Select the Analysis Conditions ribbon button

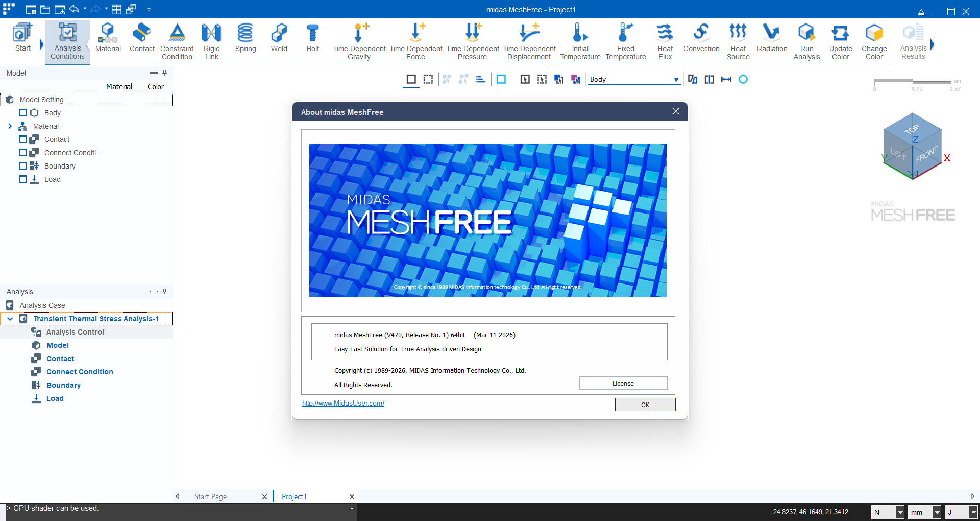[67, 42]
